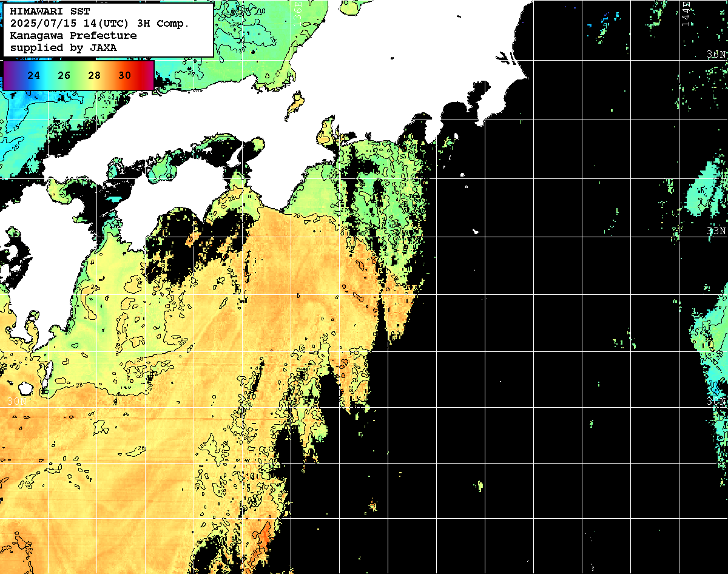Image resolution: width=728 pixels, height=574 pixels.
Task: Click the "33N" latitude label
Action: click(716, 231)
